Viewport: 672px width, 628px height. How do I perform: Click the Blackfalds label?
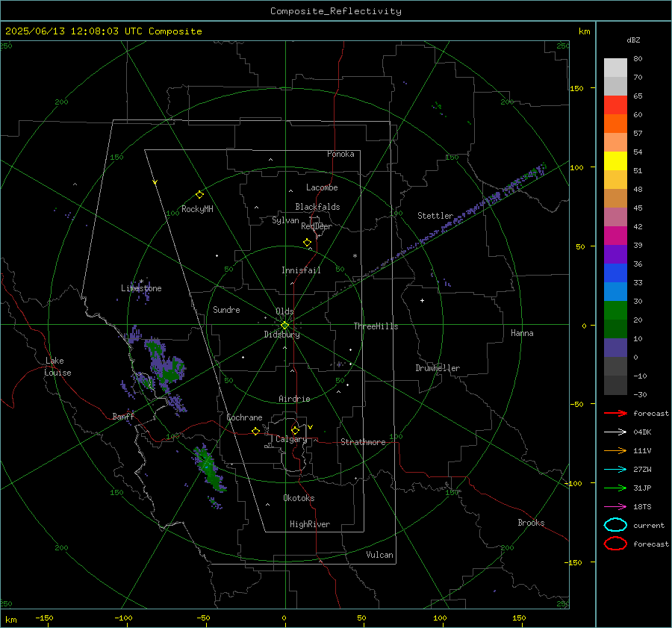(317, 207)
